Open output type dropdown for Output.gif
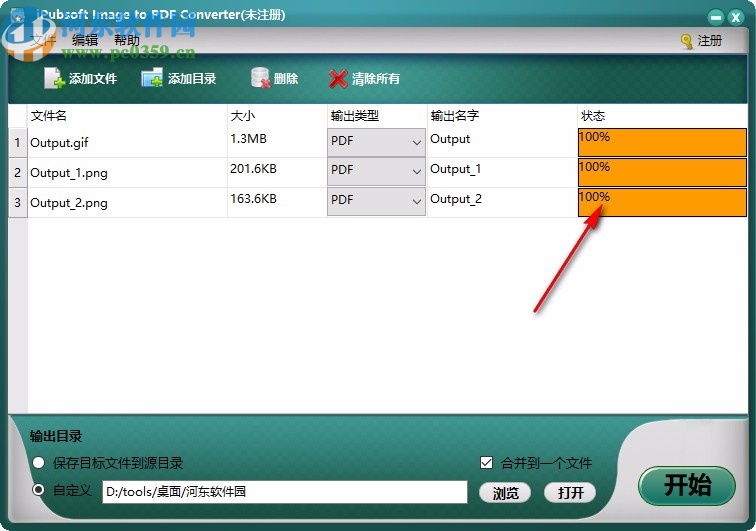Image resolution: width=756 pixels, height=531 pixels. 376,142
